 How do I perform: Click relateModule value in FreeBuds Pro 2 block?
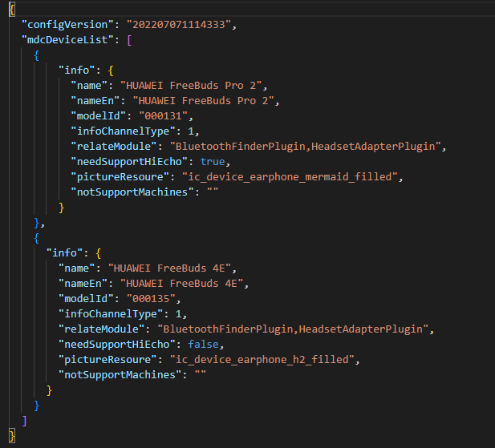pos(305,147)
